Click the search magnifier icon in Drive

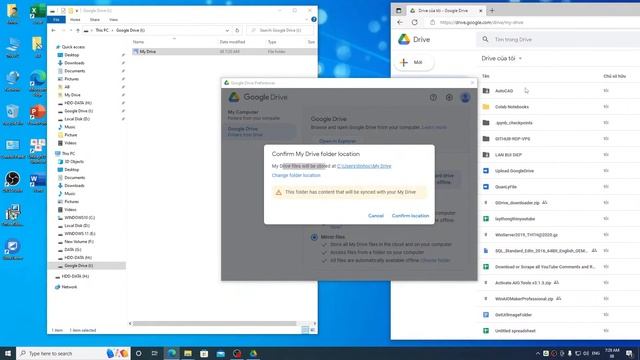[485, 40]
